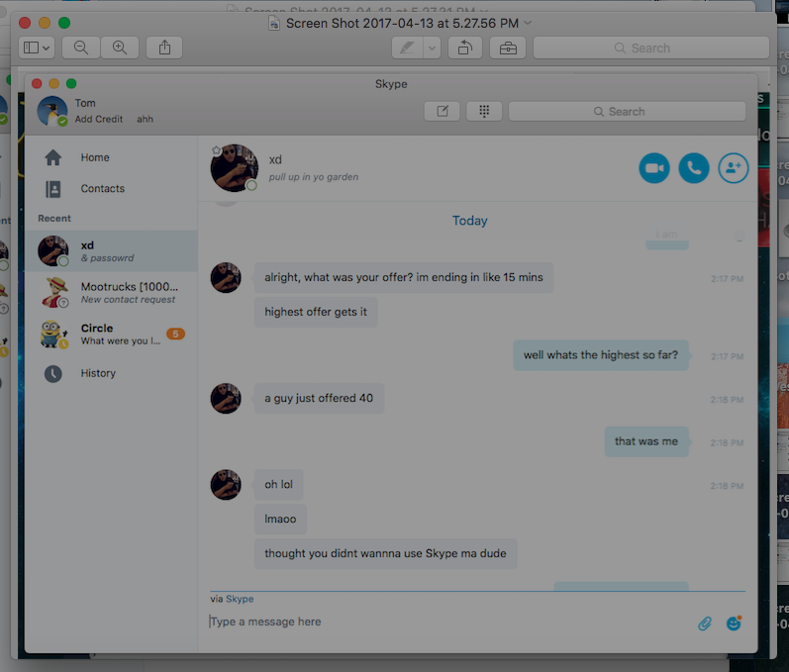Click the 'lmaoo' message
This screenshot has width=789, height=672.
[280, 519]
